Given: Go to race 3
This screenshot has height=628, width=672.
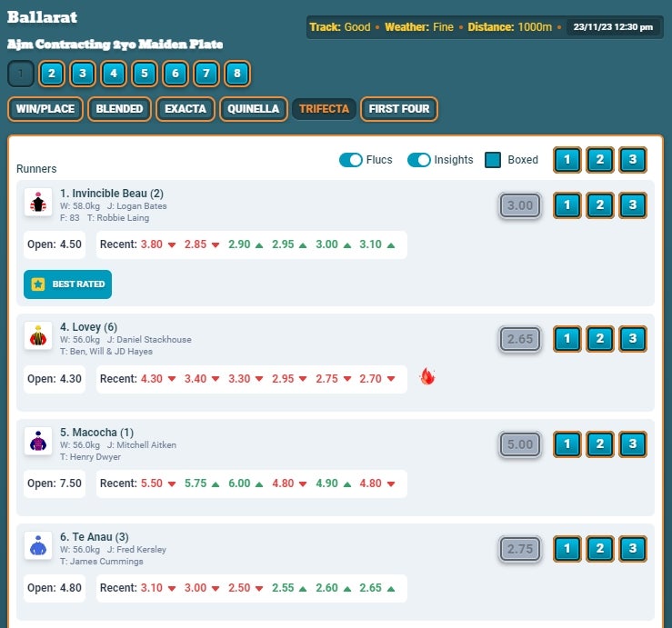Looking at the screenshot, I should [x=82, y=74].
